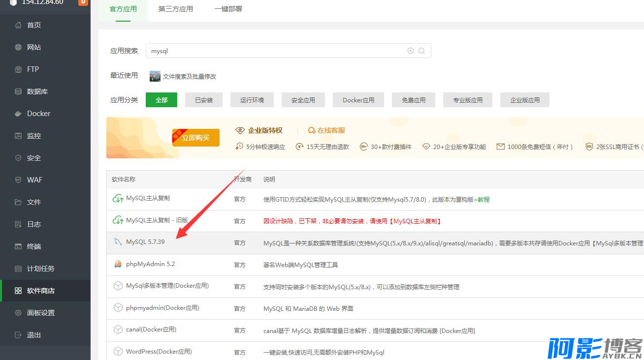This screenshot has height=360, width=644.
Task: Click the 退出 logout icon
Action: (18, 335)
